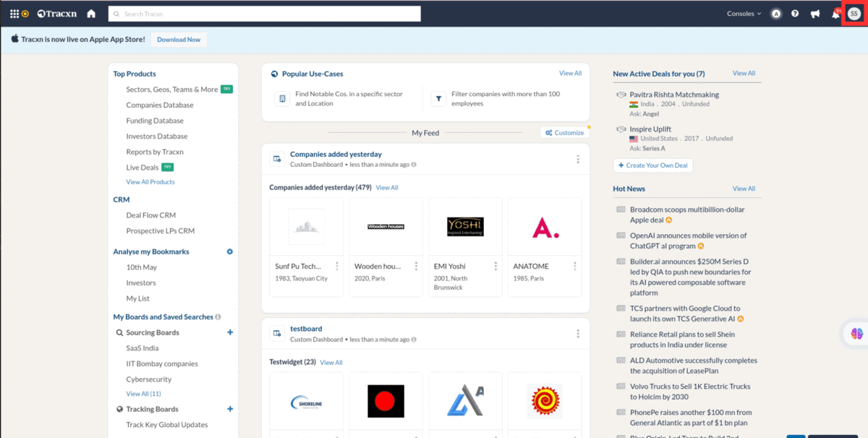Go to the Tracxn home icon

pyautogui.click(x=91, y=14)
